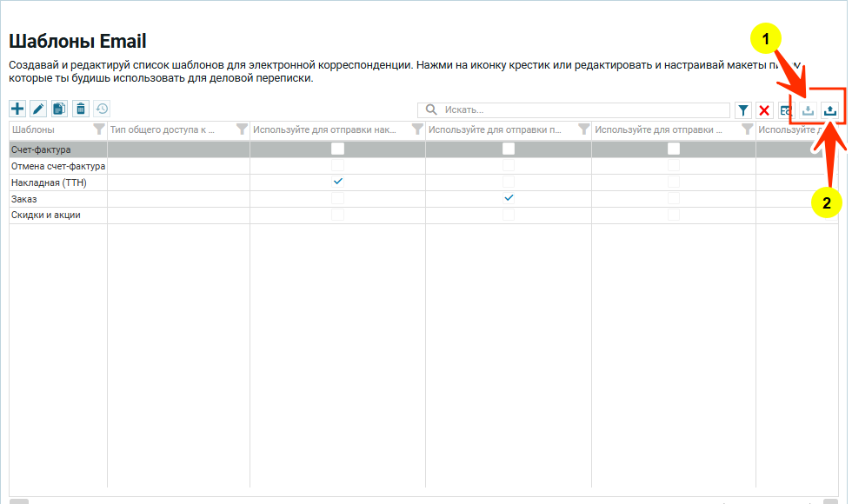Click the pencil edit template icon

[38, 109]
